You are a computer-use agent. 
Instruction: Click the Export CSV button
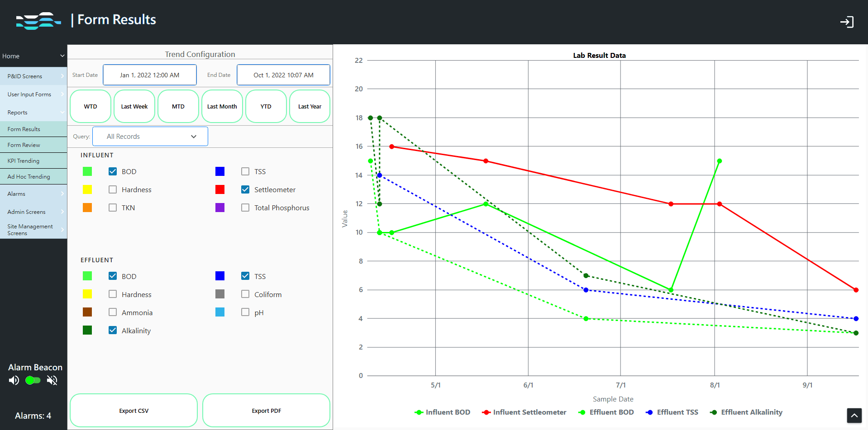click(x=133, y=411)
